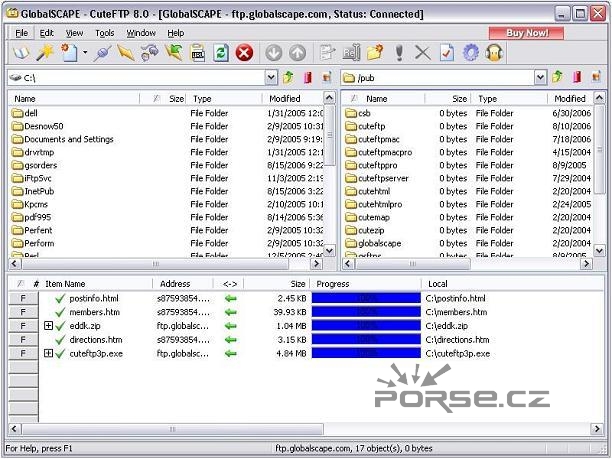Viewport: 612px width, 459px height.
Task: Click the Buy Now! button
Action: 527,33
